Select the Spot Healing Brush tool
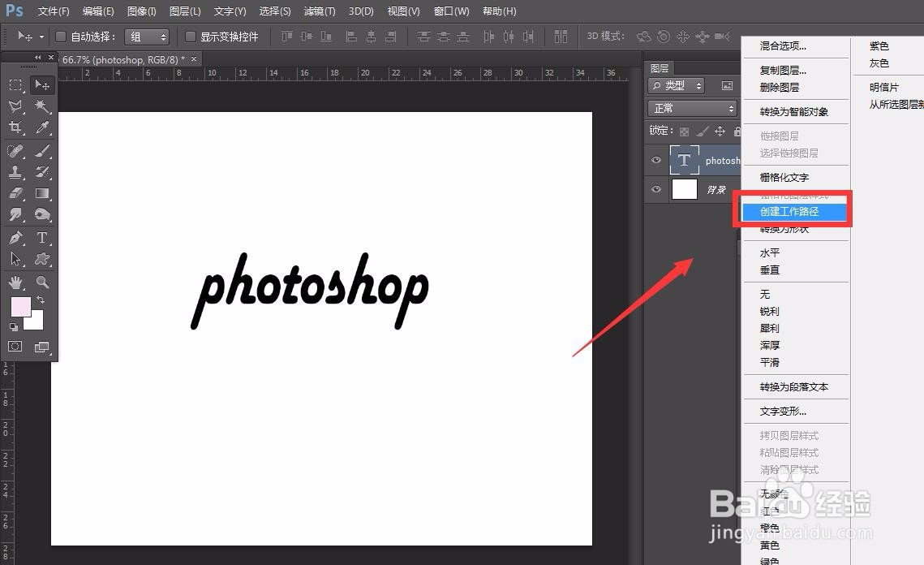This screenshot has height=565, width=924. [x=15, y=152]
